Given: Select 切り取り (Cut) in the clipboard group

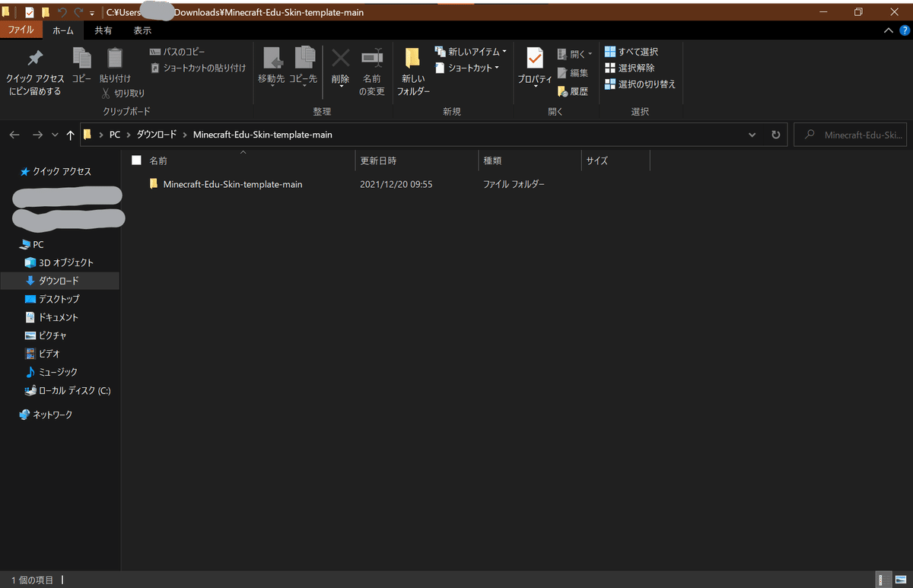Looking at the screenshot, I should tap(123, 93).
